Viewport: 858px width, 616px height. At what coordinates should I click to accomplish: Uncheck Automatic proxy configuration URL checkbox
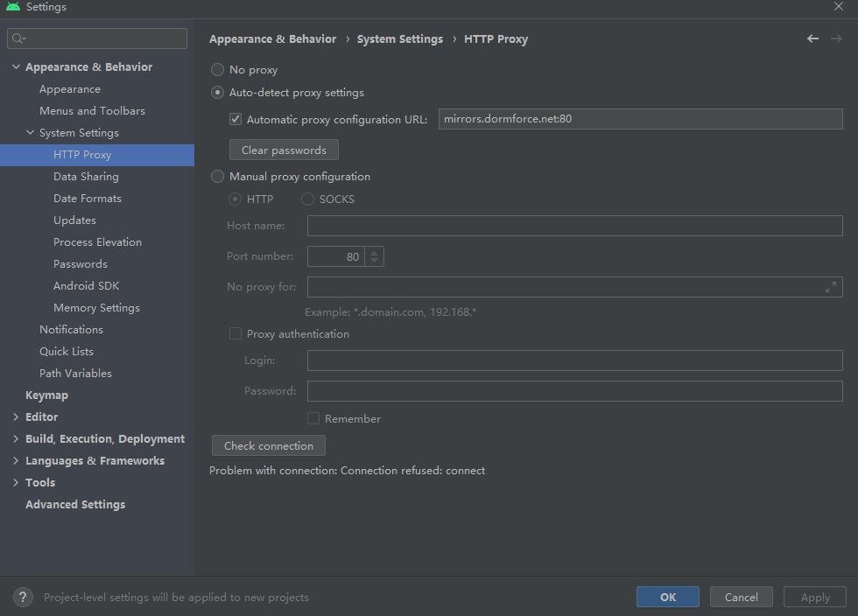[x=236, y=119]
